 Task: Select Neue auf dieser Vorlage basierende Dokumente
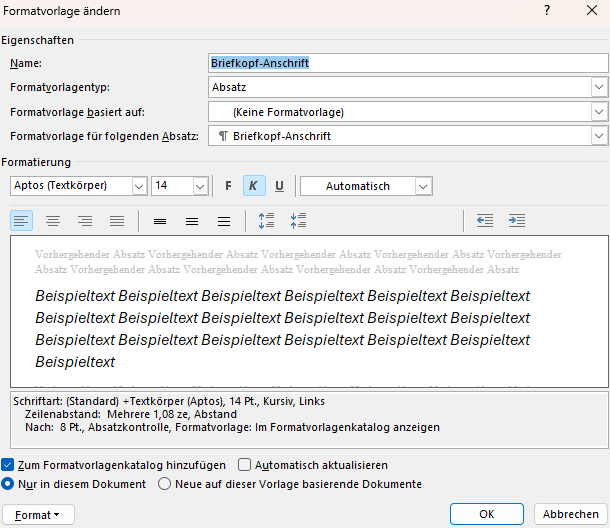(165, 484)
